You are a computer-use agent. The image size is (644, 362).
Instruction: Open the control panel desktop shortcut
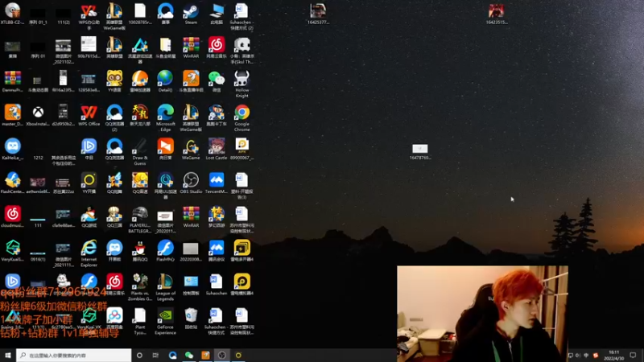[x=191, y=282]
